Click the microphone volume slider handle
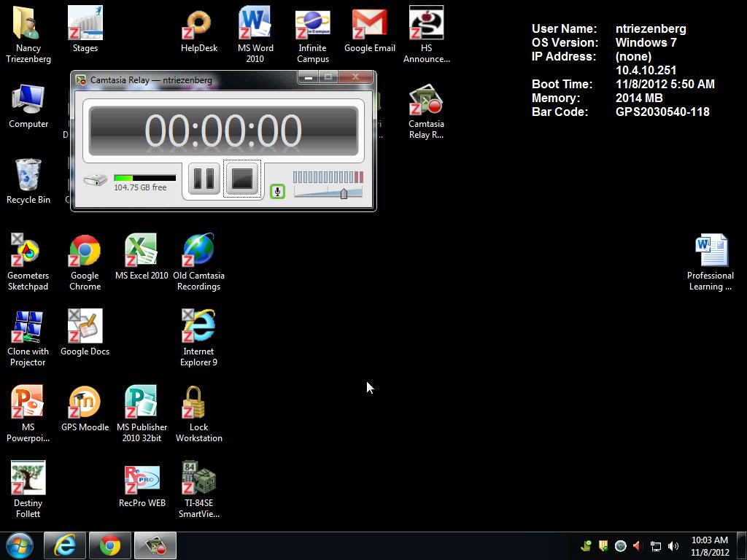Viewport: 747px width, 560px height. 344,193
